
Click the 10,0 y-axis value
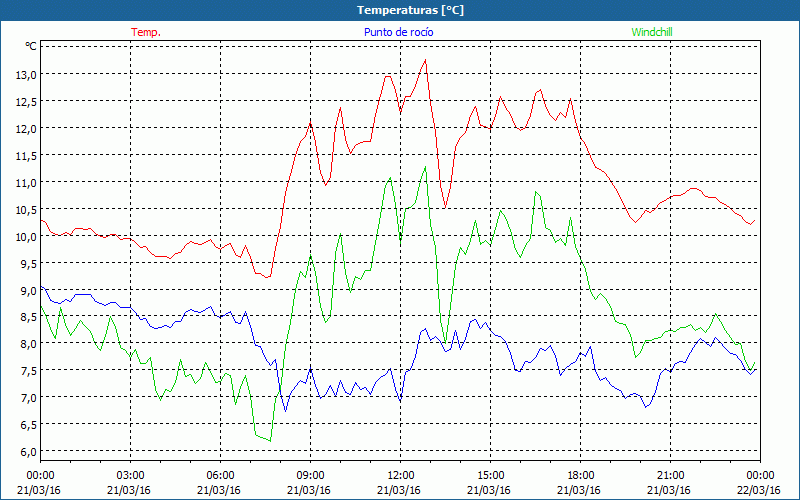(27, 236)
